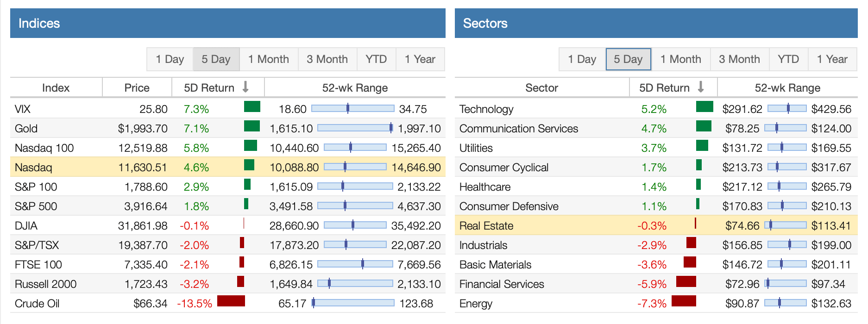Click Technology 5D return 5.2%

click(654, 109)
